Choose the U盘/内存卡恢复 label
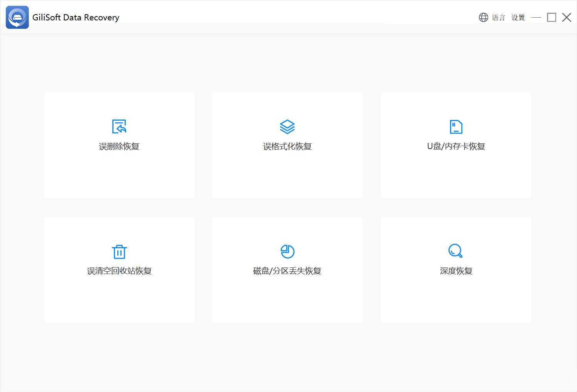 [x=456, y=146]
